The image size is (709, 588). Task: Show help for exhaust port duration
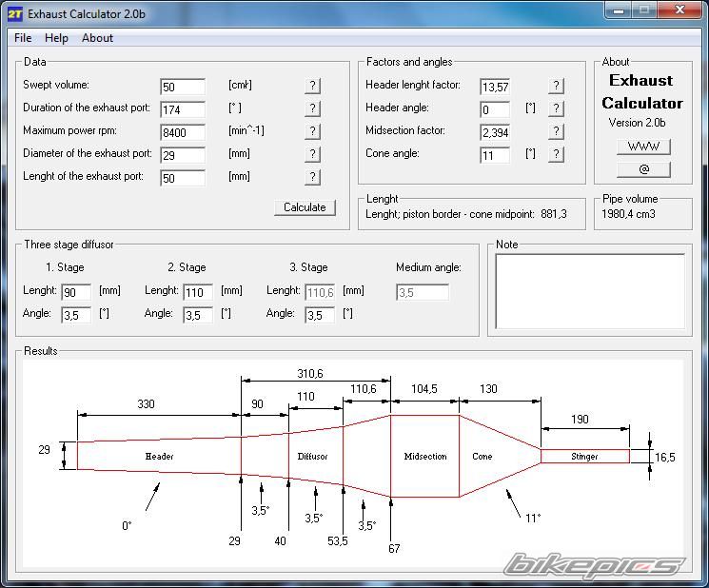point(312,108)
